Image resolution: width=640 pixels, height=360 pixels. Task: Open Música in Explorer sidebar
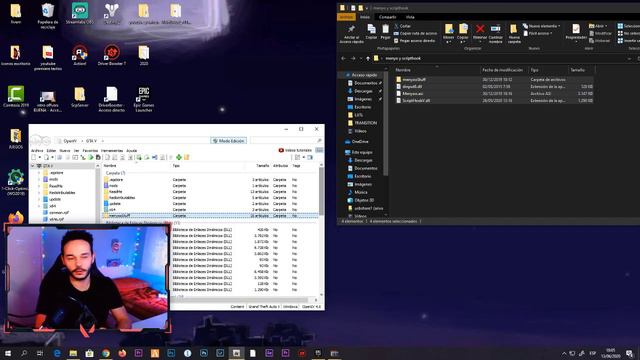[x=358, y=192]
